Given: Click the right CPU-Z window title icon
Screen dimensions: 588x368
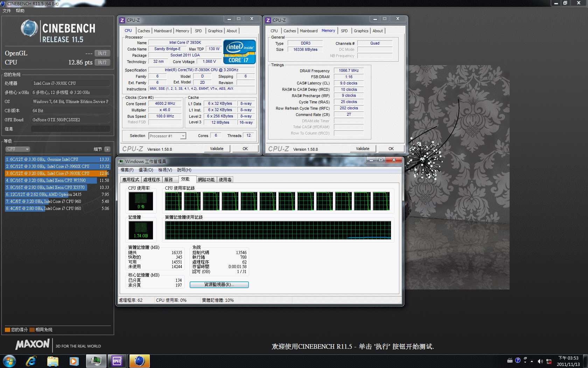Looking at the screenshot, I should pyautogui.click(x=268, y=20).
